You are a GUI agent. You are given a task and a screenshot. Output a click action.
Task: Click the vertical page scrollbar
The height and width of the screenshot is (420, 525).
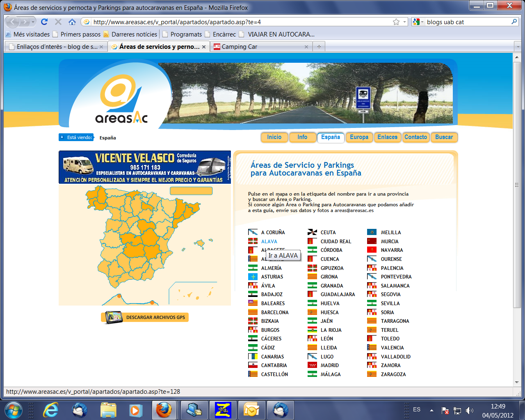click(517, 185)
